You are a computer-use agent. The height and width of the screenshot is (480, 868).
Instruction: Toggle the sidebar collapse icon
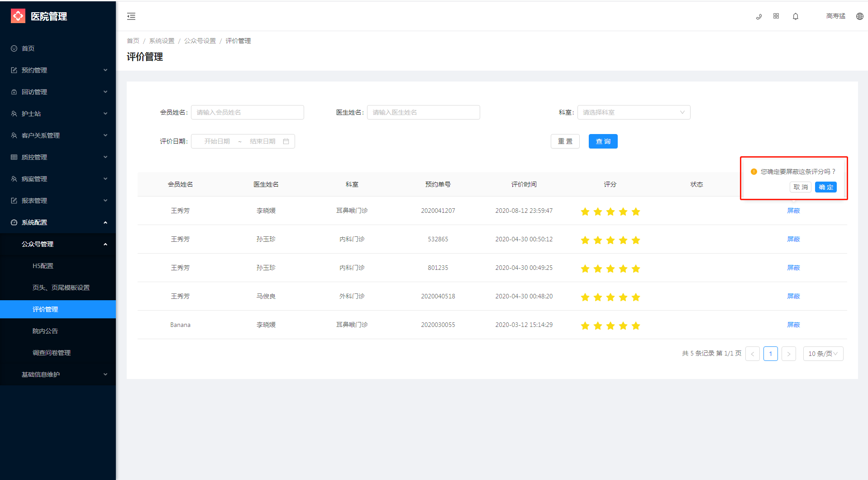point(131,16)
